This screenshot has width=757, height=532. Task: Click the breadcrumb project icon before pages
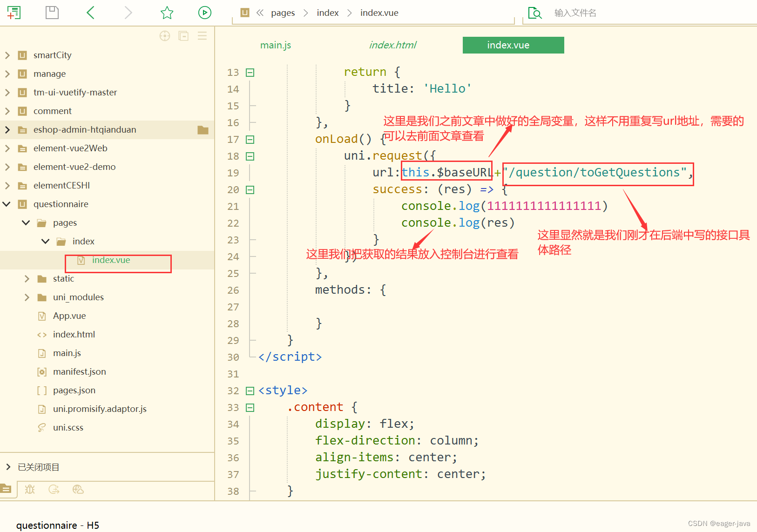coord(245,13)
